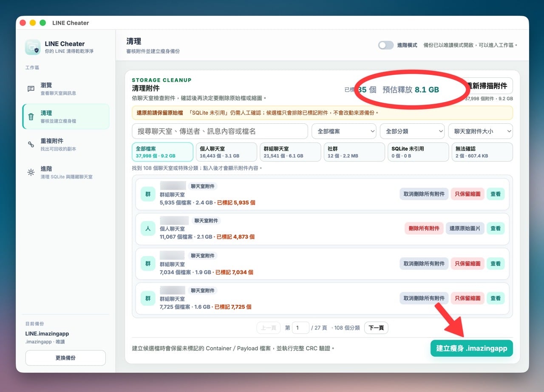Focus the 搜尋聊天室 search field
The width and height of the screenshot is (544, 392).
[220, 131]
